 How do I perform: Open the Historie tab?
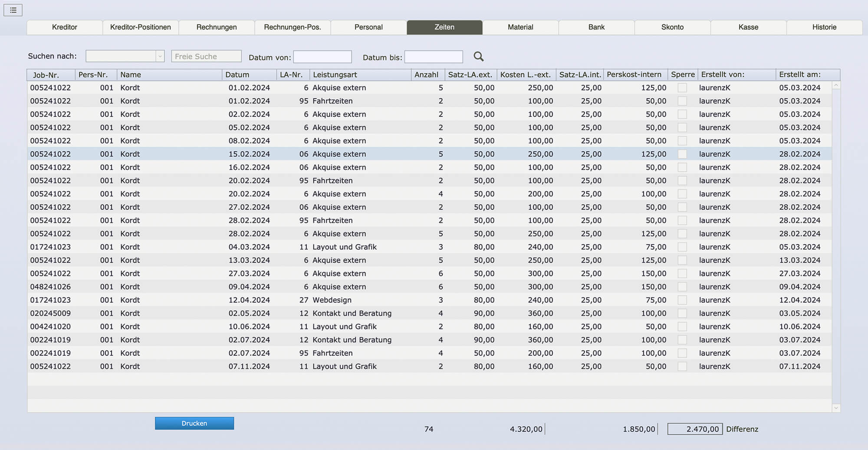[x=824, y=27]
